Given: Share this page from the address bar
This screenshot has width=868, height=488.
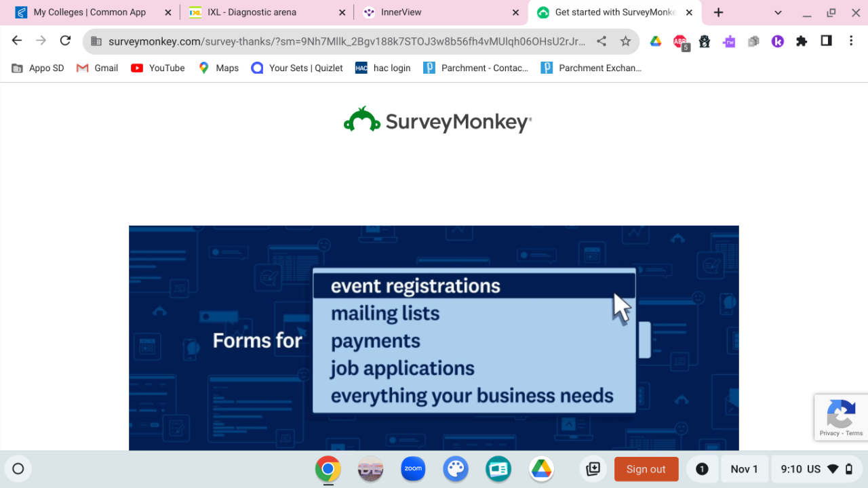Looking at the screenshot, I should (x=601, y=41).
